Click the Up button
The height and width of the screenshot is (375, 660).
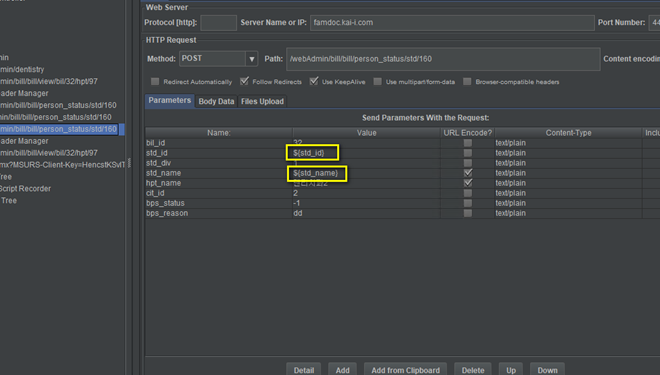(x=511, y=370)
